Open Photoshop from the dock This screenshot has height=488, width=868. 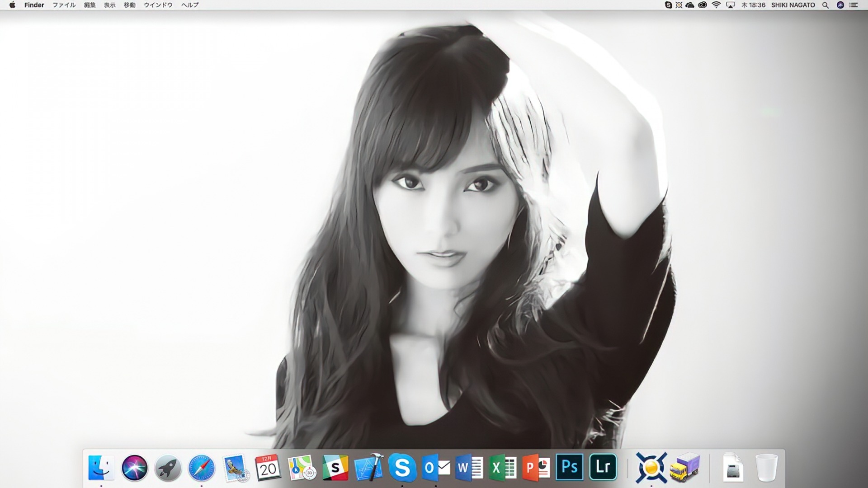pos(569,467)
